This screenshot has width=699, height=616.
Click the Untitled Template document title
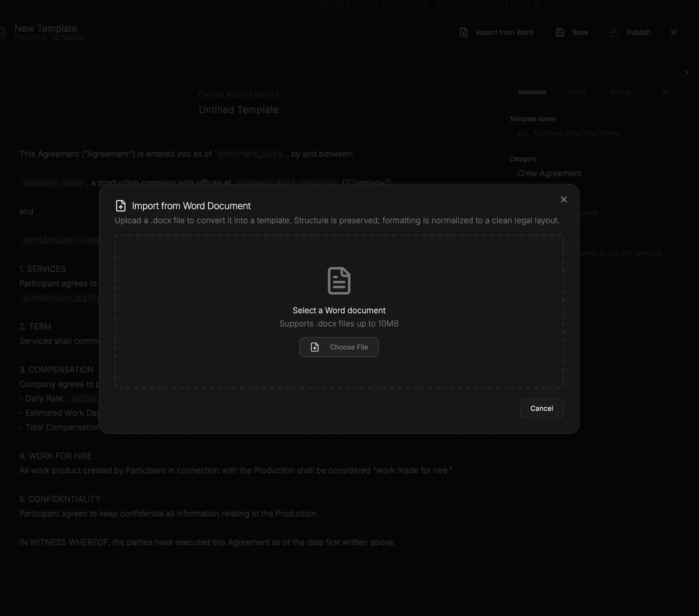point(238,110)
